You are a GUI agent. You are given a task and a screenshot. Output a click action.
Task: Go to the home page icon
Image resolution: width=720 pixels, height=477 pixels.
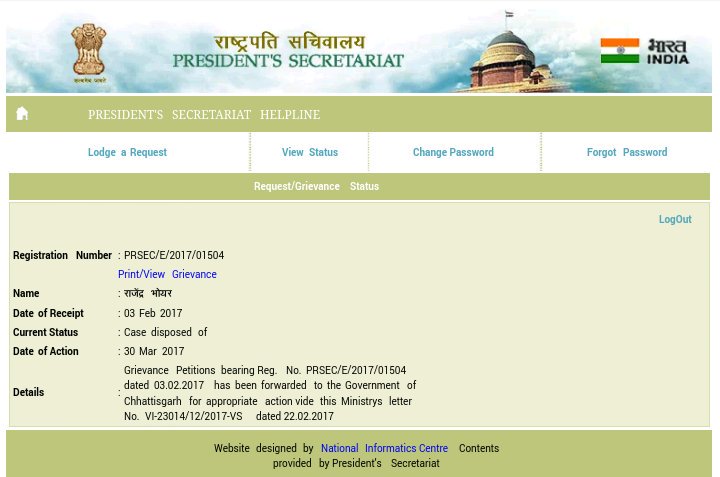coord(22,113)
